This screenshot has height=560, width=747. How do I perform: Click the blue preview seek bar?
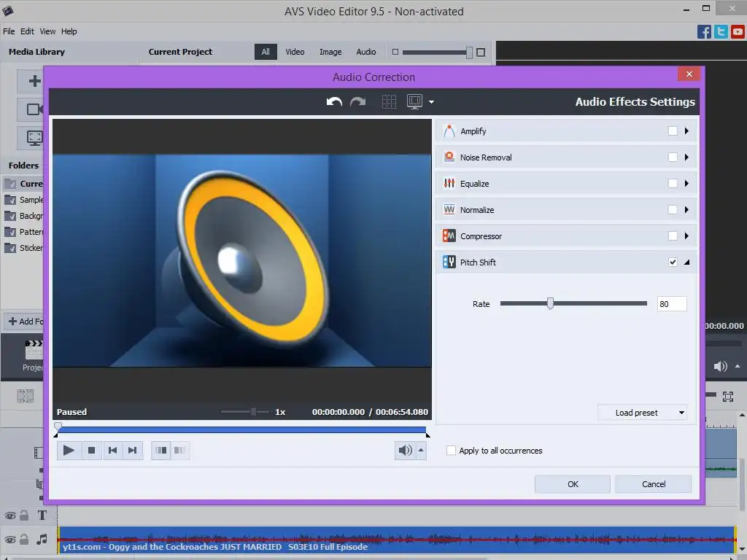coord(241,429)
